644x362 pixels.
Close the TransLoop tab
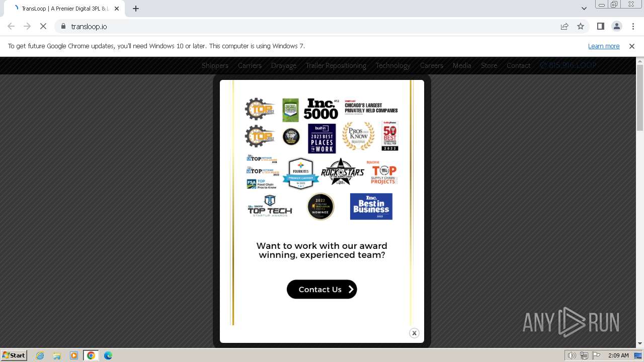(117, 9)
